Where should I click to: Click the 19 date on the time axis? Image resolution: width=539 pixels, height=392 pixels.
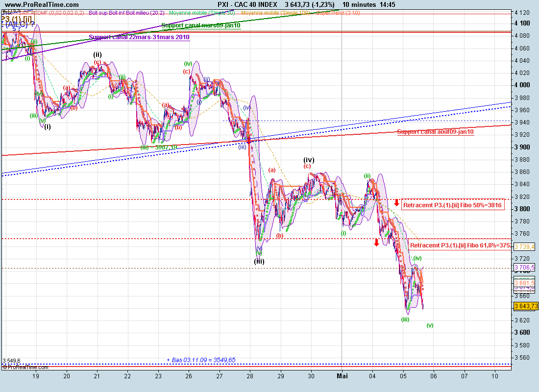36,376
